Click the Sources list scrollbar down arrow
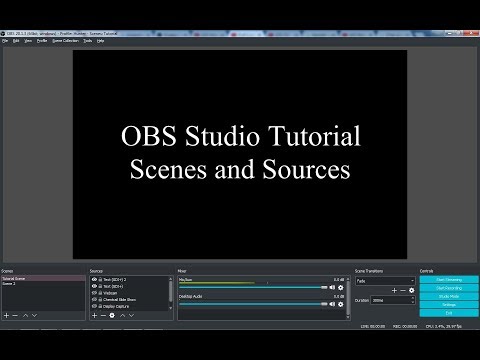 point(171,308)
